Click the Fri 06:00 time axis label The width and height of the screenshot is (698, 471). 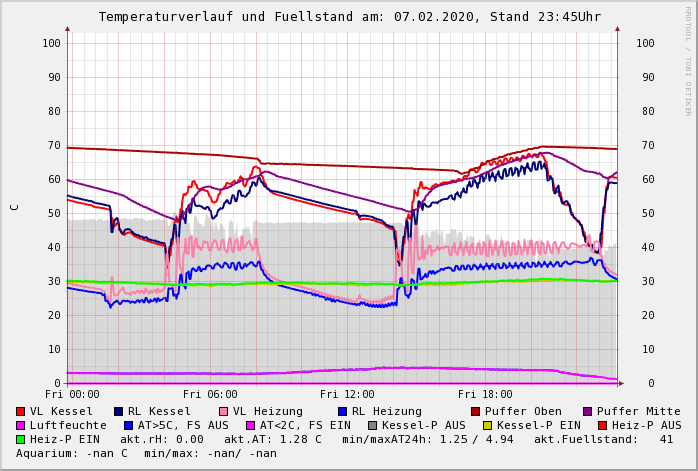(210, 394)
